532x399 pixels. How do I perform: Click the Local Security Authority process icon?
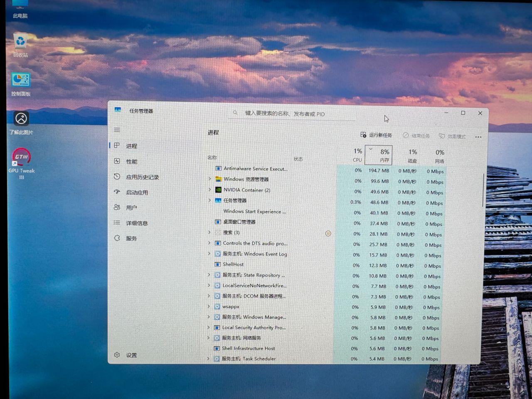(217, 328)
